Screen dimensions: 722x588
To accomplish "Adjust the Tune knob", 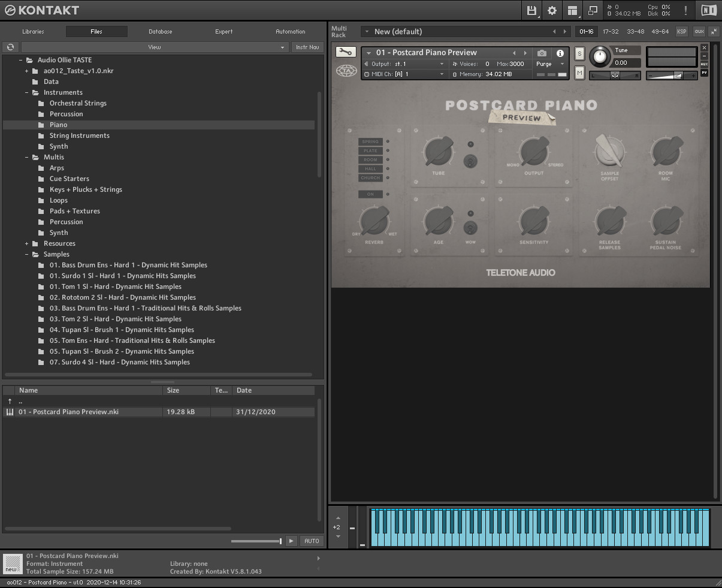I will tap(599, 57).
